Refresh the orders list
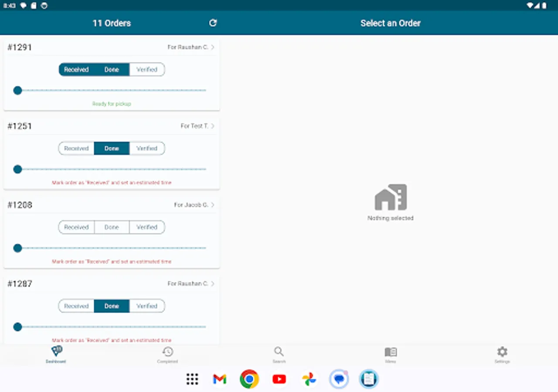The height and width of the screenshot is (392, 558). (213, 23)
